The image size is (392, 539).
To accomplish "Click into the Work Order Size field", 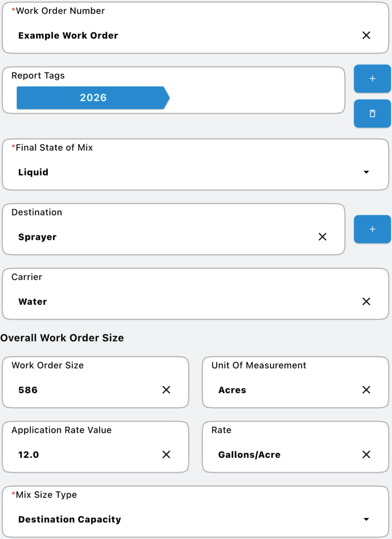I will coord(82,390).
